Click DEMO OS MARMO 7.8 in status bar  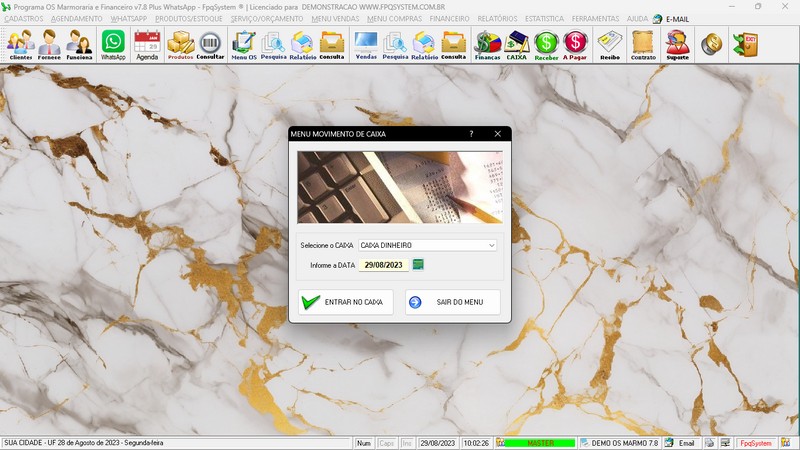619,443
